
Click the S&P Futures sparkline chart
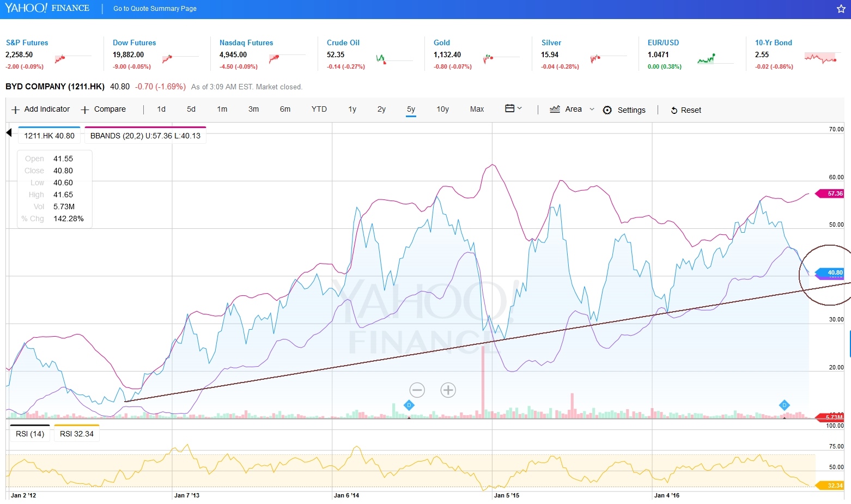pyautogui.click(x=73, y=58)
